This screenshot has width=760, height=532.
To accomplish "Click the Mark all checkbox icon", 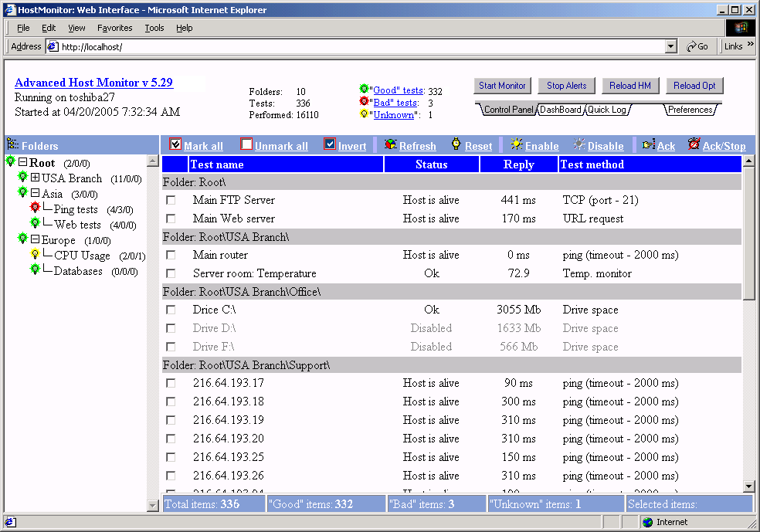I will pyautogui.click(x=175, y=144).
